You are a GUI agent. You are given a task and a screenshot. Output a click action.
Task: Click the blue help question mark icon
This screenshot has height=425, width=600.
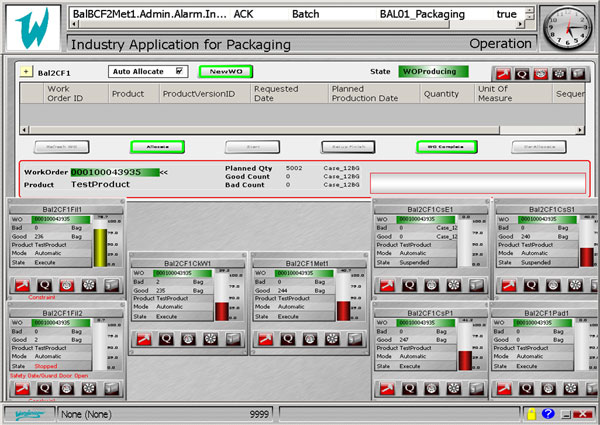547,413
